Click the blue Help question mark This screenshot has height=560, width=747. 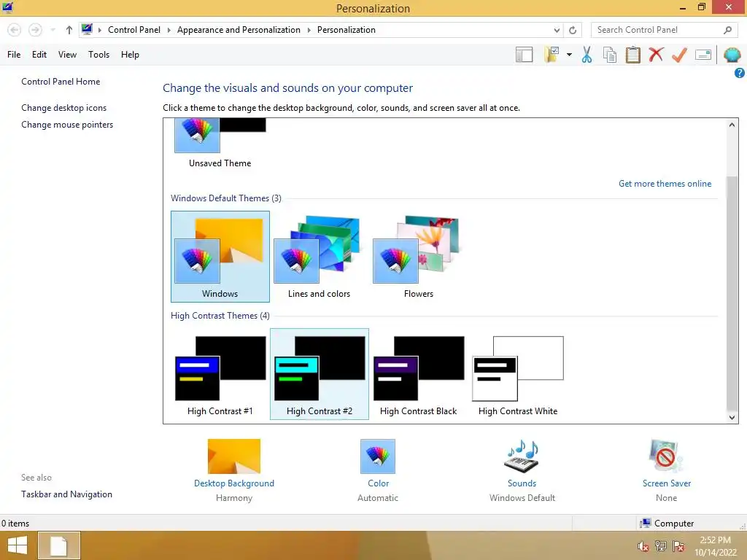point(740,73)
